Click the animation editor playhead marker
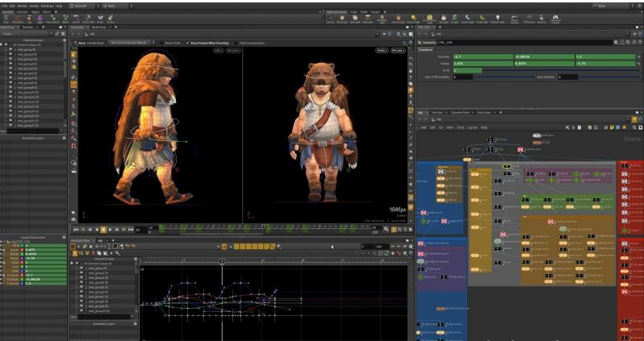Viewport: 644px width, 341px height. (222, 261)
